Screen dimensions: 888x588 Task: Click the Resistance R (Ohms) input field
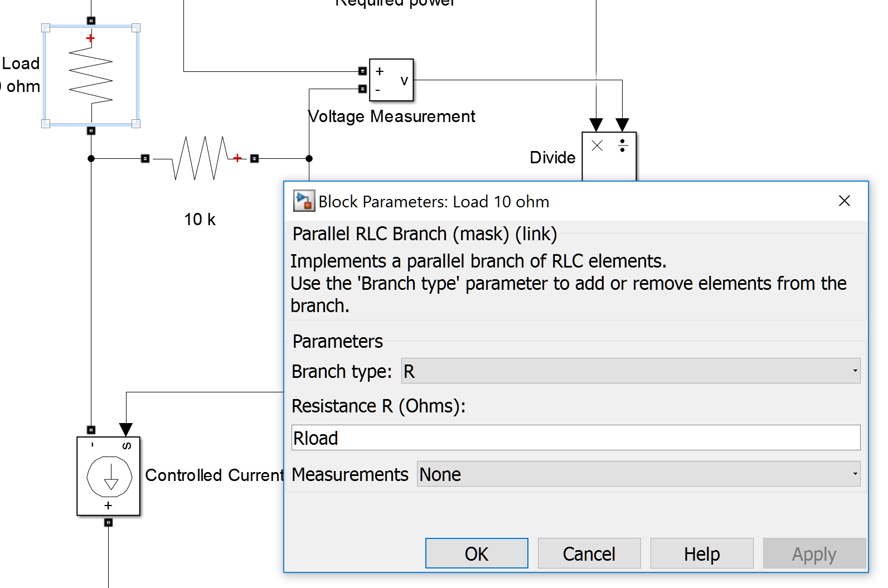coord(575,438)
